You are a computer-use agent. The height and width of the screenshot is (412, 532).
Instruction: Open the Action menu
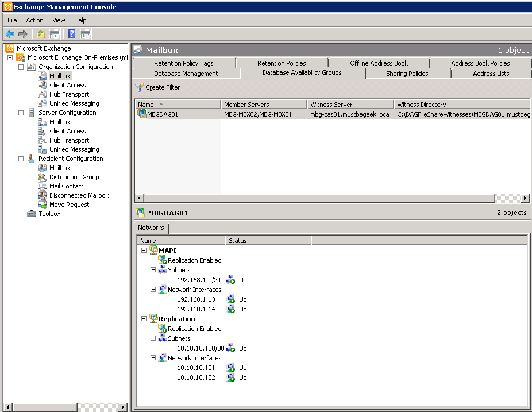(x=34, y=20)
